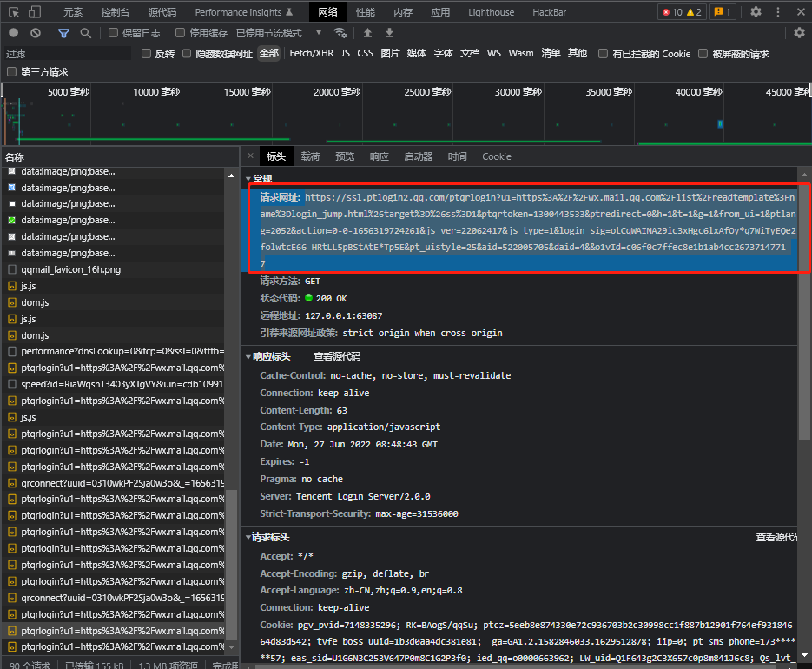Open DevTools settings gear icon
Screen dimensions: 812x669
click(x=756, y=12)
